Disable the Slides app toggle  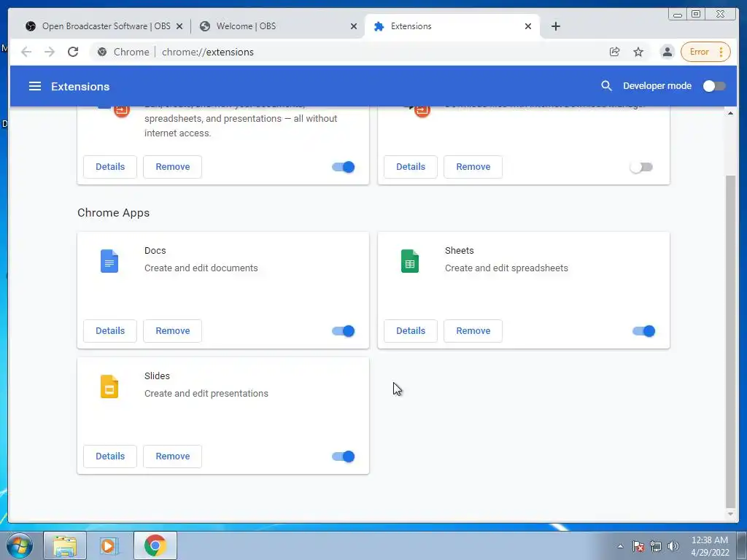pos(343,456)
